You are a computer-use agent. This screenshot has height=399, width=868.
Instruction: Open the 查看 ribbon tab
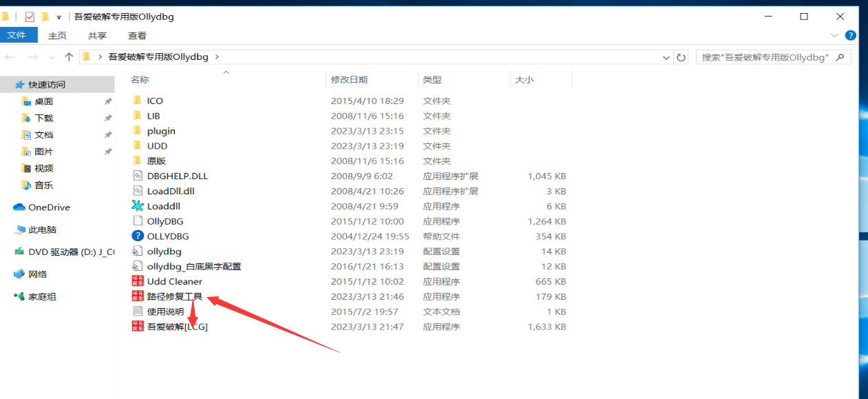tap(137, 36)
